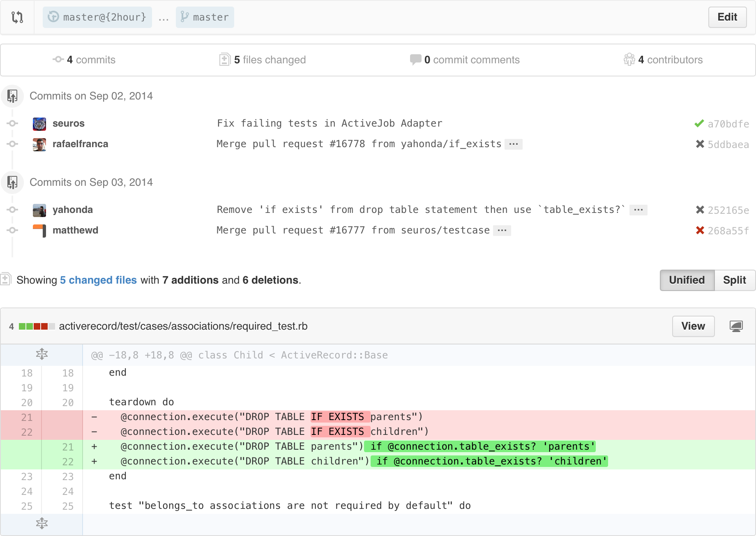Open commit hash 268a55f
The image size is (756, 536).
728,231
